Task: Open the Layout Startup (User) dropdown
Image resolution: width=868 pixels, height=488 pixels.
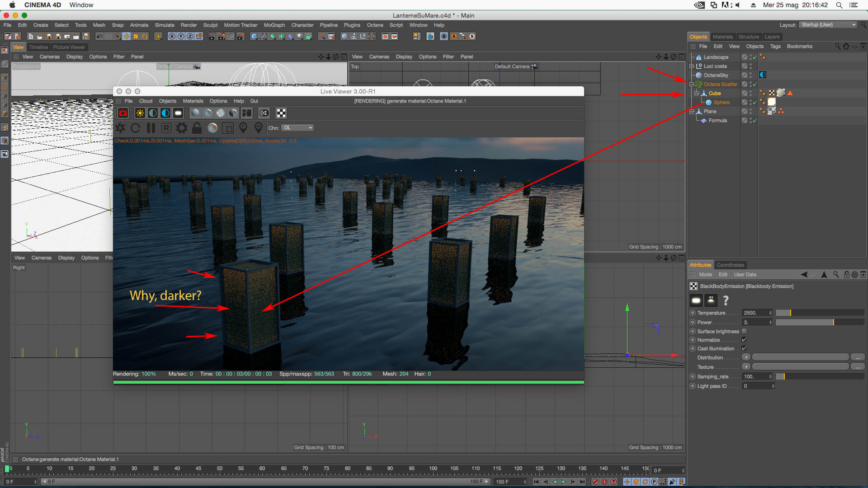Action: coord(828,25)
